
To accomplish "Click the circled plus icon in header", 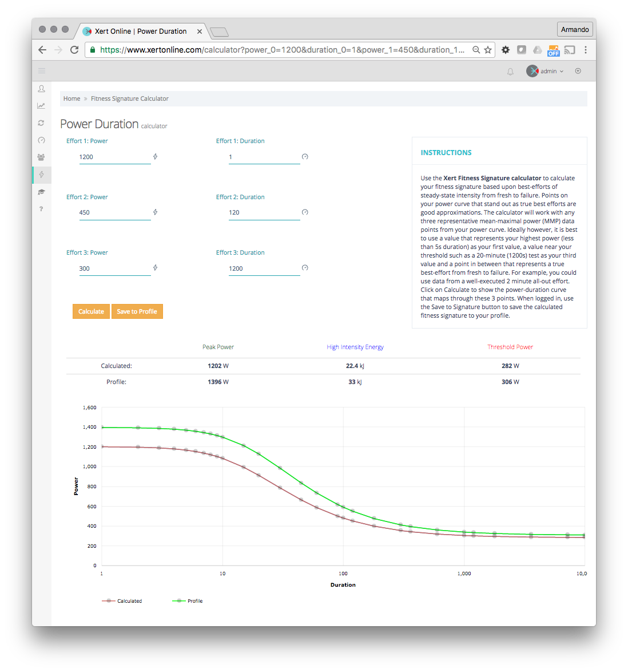I will tap(578, 71).
